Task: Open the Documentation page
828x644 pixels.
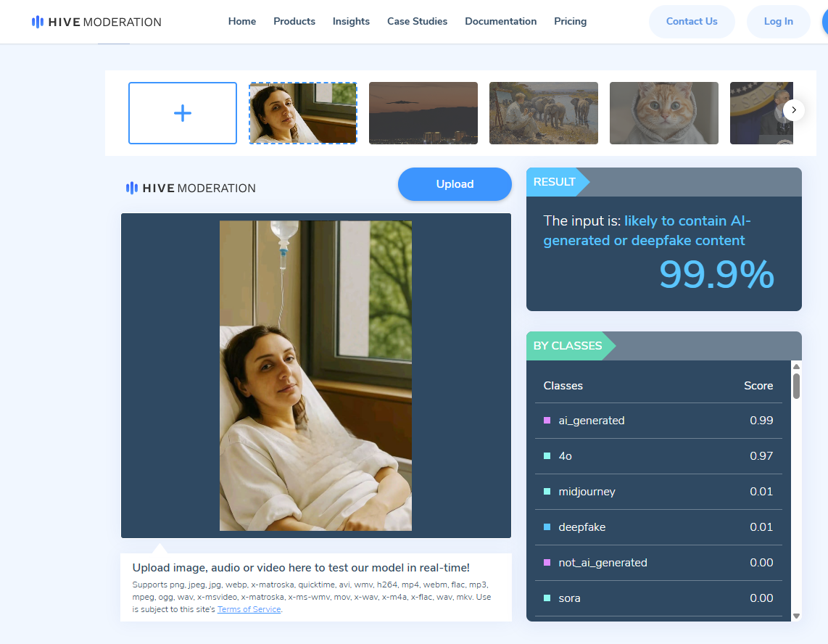Action: 501,22
